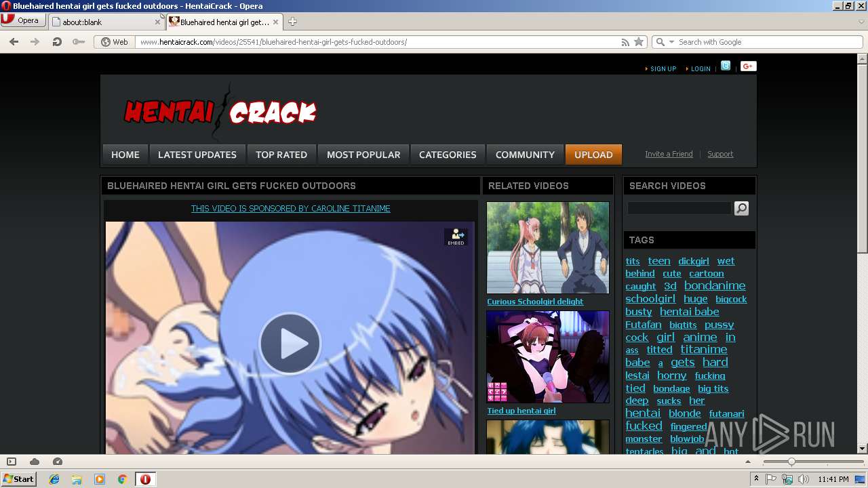
Task: Open the Windows Start menu
Action: pos(18,479)
